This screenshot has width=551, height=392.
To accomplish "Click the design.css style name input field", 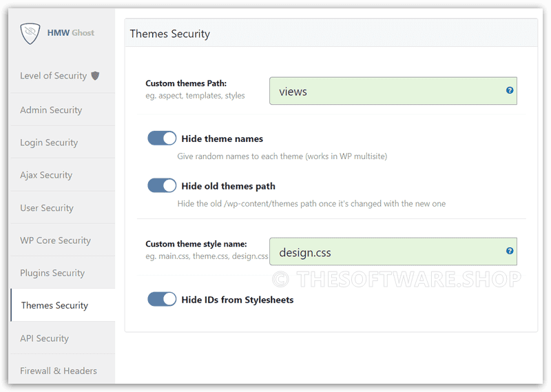I will click(x=393, y=251).
